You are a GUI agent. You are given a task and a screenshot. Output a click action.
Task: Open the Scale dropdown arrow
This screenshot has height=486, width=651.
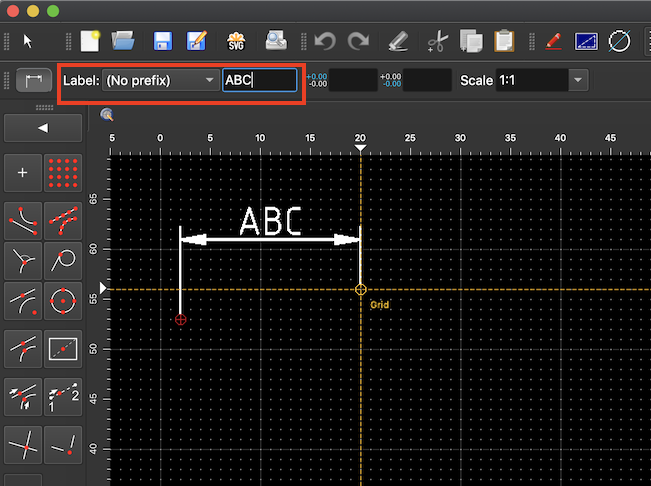(x=578, y=80)
